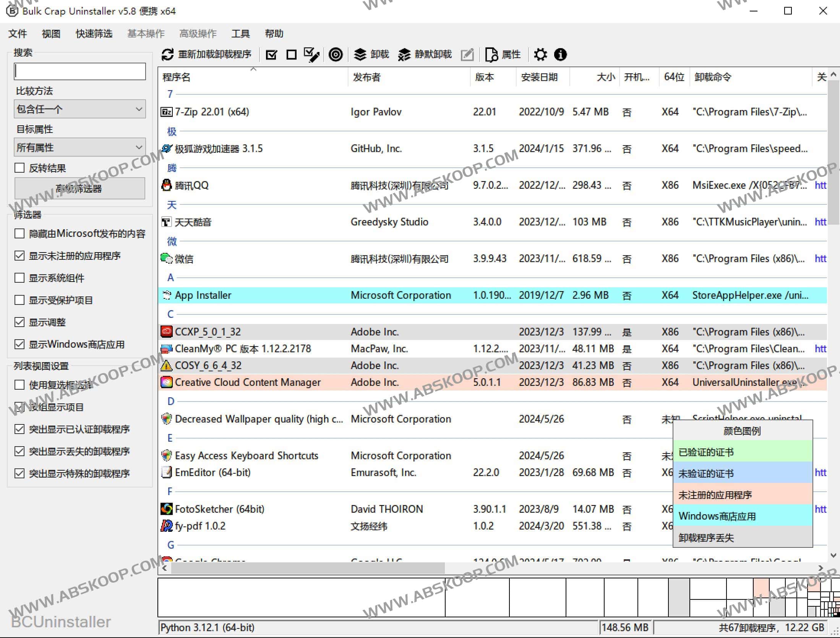Open the 视图 menu

(x=50, y=34)
